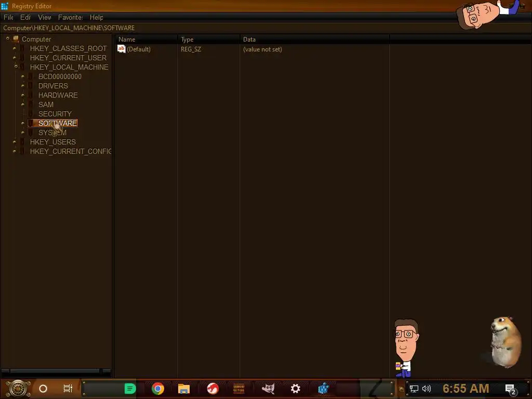The width and height of the screenshot is (532, 399).
Task: Open the orange text-labeled taskbar app
Action: point(239,389)
